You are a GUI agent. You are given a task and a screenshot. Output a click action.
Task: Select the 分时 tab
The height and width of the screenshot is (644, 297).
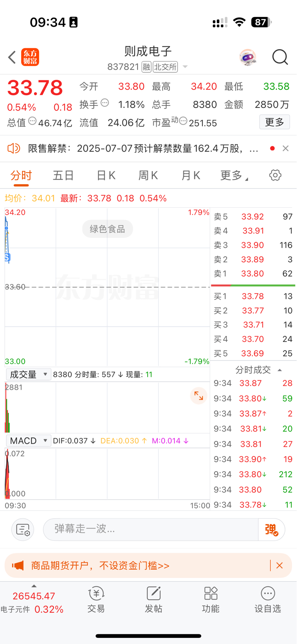click(21, 176)
